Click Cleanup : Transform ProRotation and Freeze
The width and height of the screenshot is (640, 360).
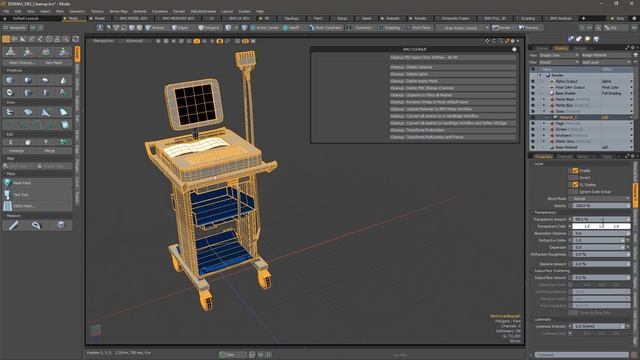(453, 137)
